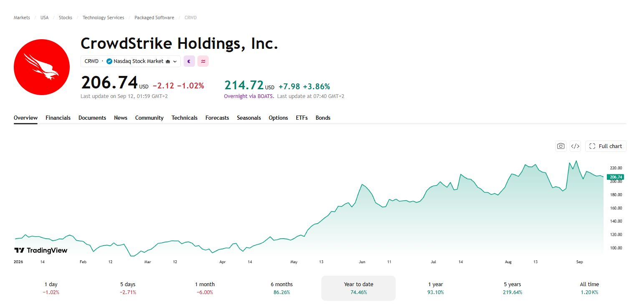Select the Year to date range
644x307 pixels.
click(359, 288)
